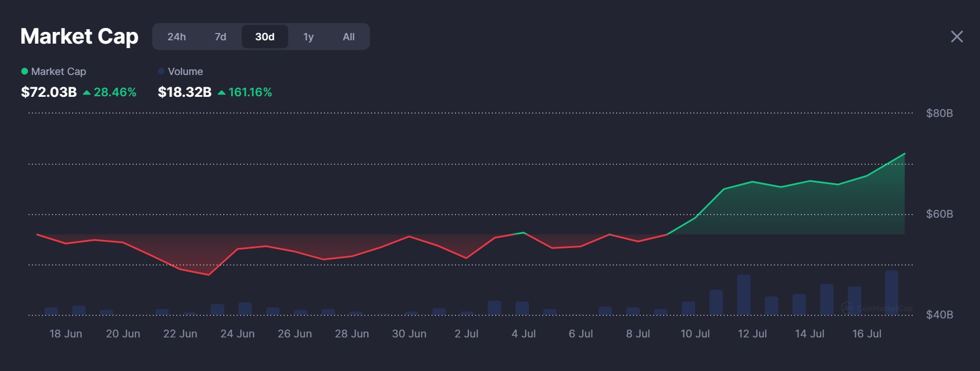Choose the 30d timeframe tab

click(265, 37)
